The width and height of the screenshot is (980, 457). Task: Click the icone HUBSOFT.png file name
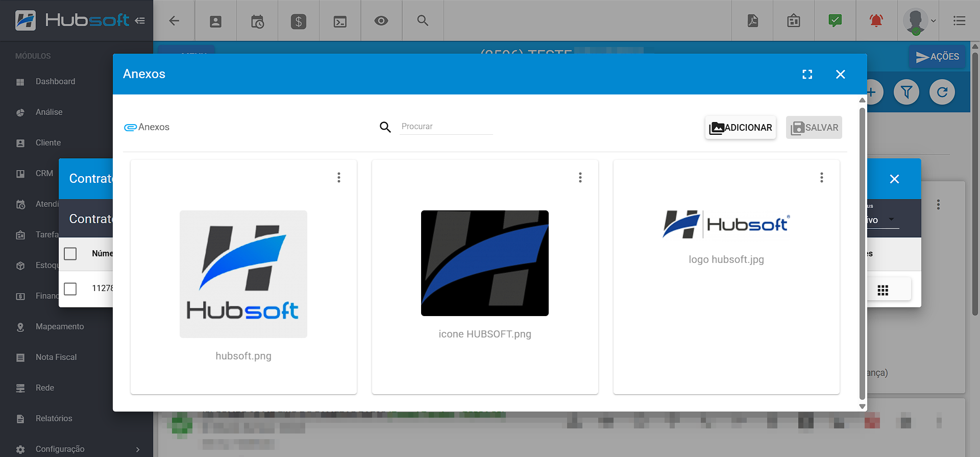485,334
